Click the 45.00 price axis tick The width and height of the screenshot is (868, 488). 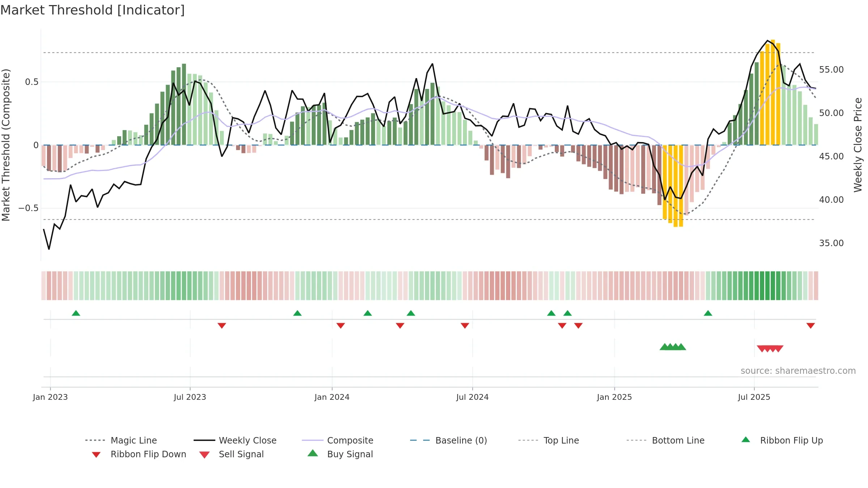831,157
